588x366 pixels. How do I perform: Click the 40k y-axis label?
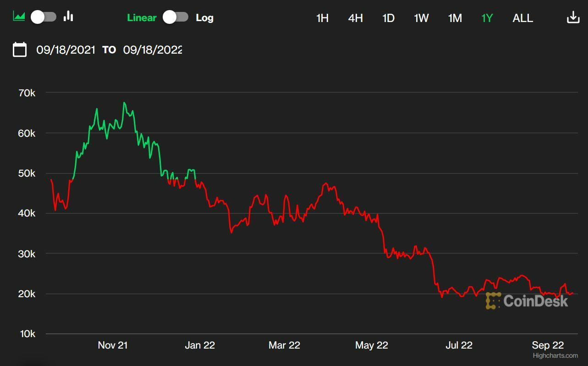pos(27,214)
